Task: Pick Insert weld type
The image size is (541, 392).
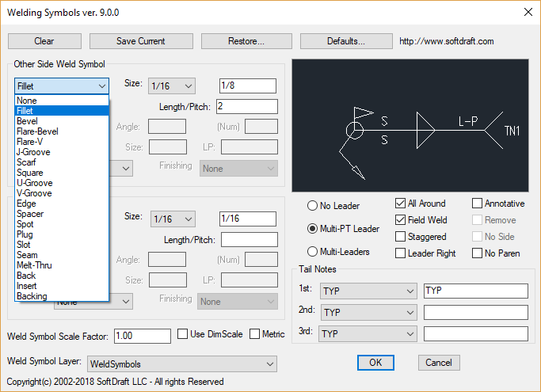Action: tap(62, 286)
